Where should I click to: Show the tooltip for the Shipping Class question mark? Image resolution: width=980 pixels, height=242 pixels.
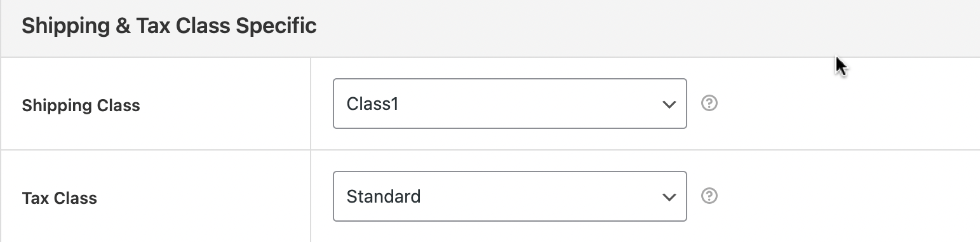[709, 104]
